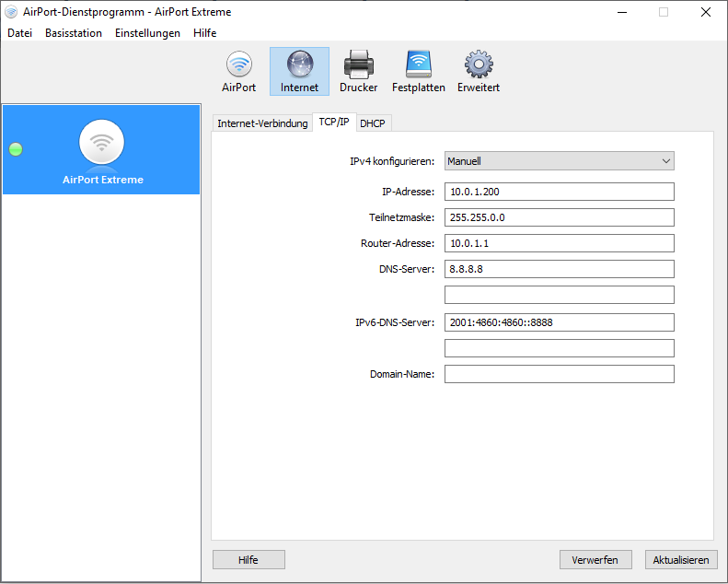The height and width of the screenshot is (584, 728).
Task: Click the Router-Adresse field
Action: (559, 243)
